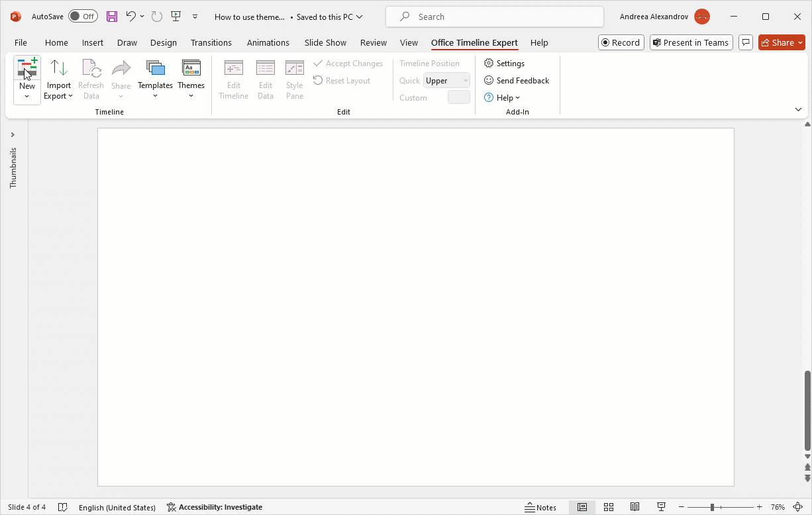Click the New timeline icon
812x515 pixels.
point(27,68)
